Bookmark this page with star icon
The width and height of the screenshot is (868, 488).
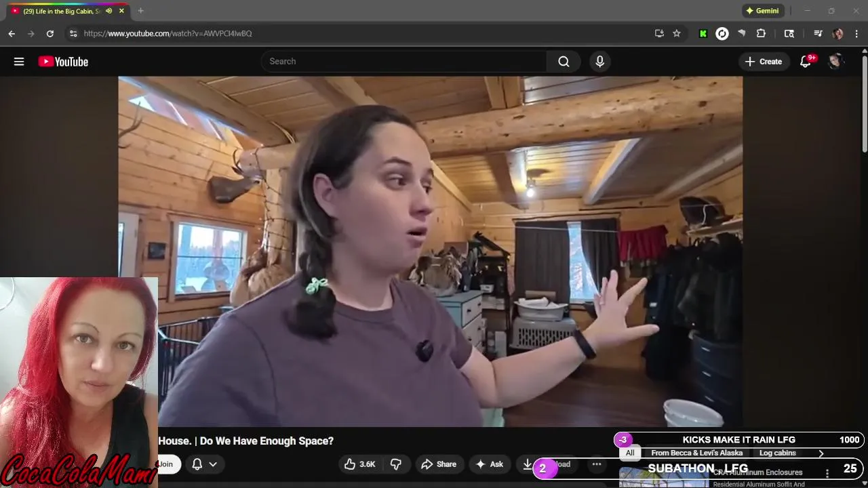677,33
